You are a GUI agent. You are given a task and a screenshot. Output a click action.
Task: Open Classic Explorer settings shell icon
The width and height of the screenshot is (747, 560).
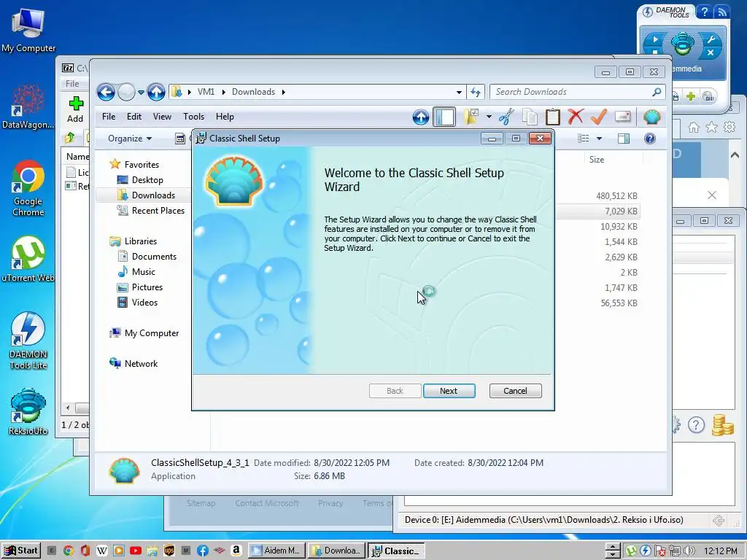pos(651,117)
